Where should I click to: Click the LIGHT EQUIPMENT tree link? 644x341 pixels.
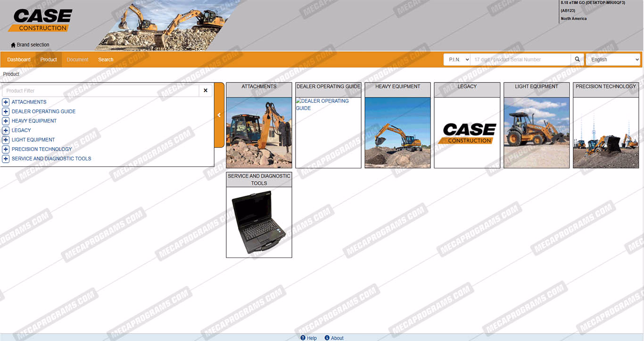click(x=33, y=140)
